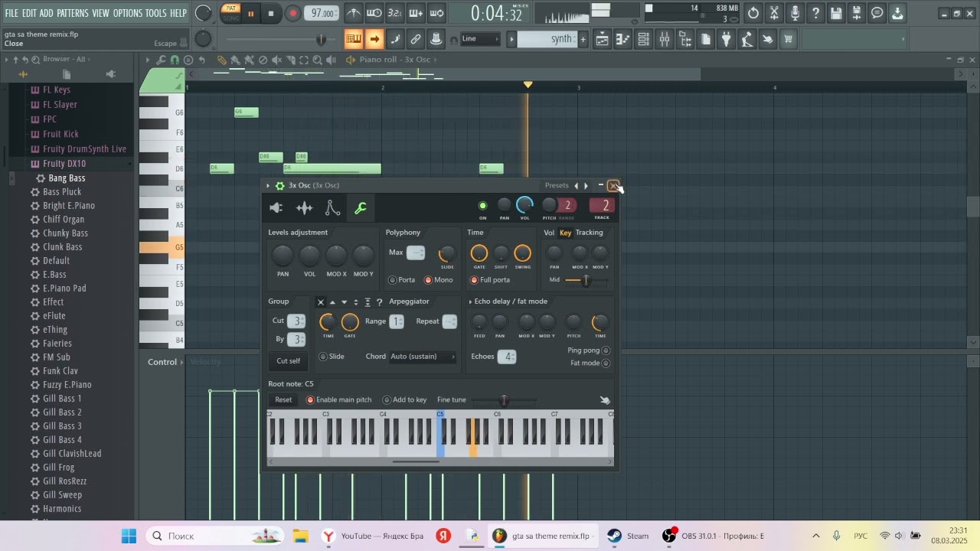Select the FM Sub preset in browser

[56, 357]
